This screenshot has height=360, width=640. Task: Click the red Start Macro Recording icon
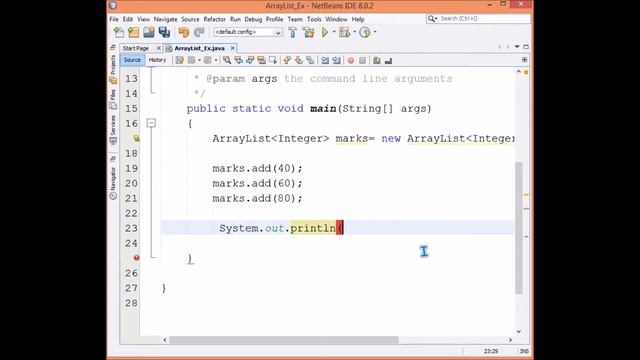tap(351, 60)
